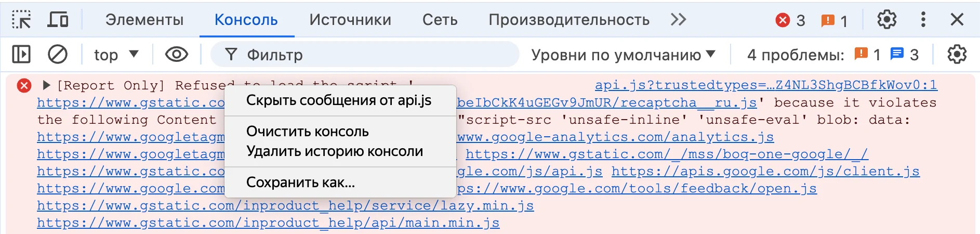Open the three-dot DevTools menu

tap(923, 20)
